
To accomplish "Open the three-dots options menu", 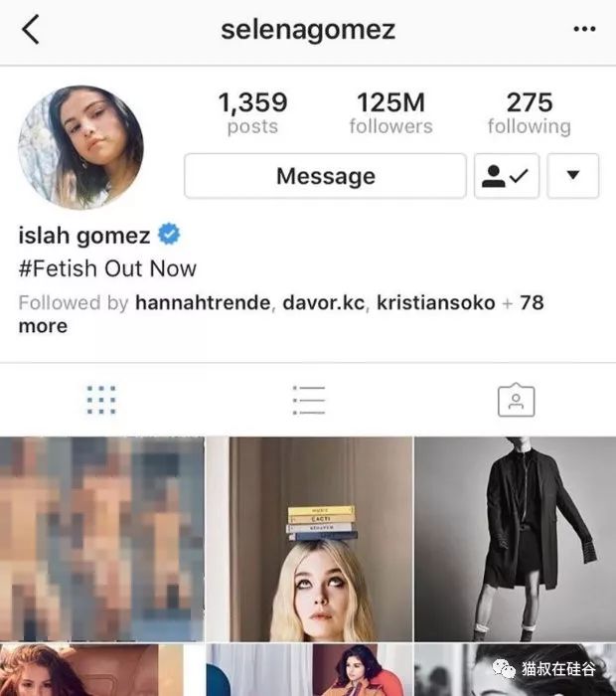I will [584, 29].
